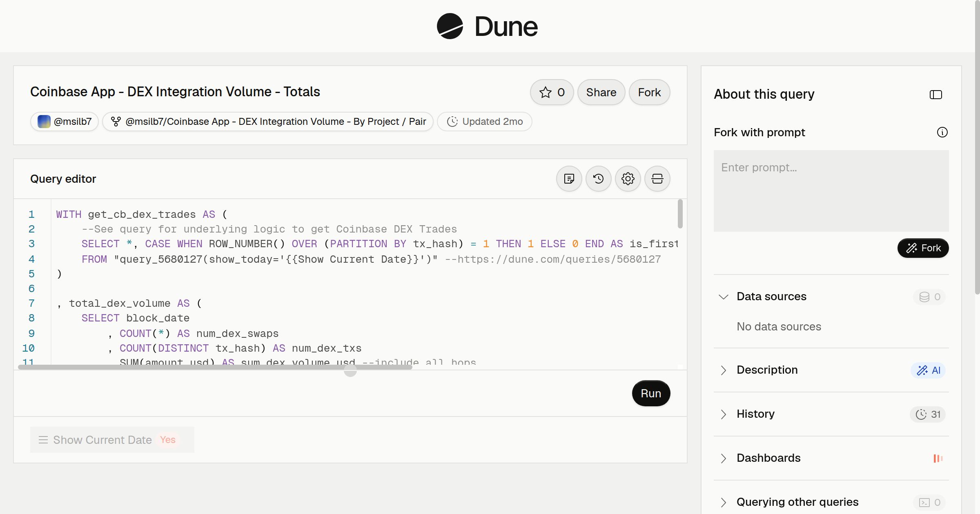Expand the History section
980x514 pixels.
tap(723, 414)
